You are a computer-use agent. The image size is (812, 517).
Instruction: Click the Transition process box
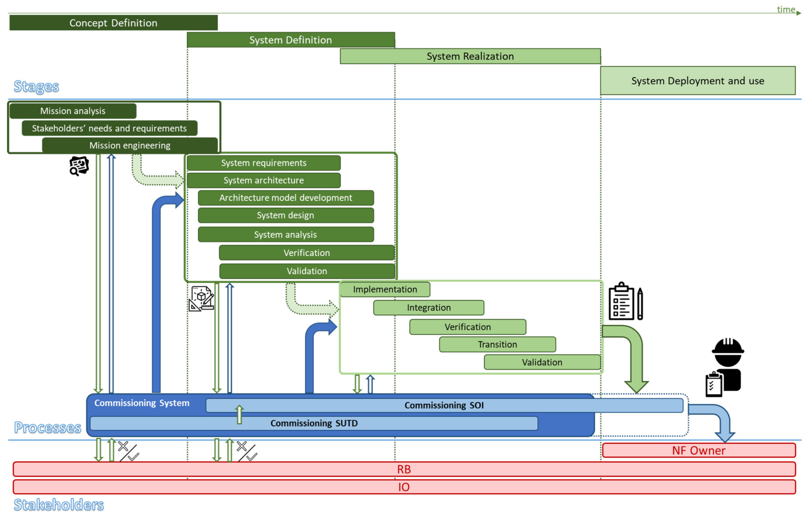pos(497,344)
